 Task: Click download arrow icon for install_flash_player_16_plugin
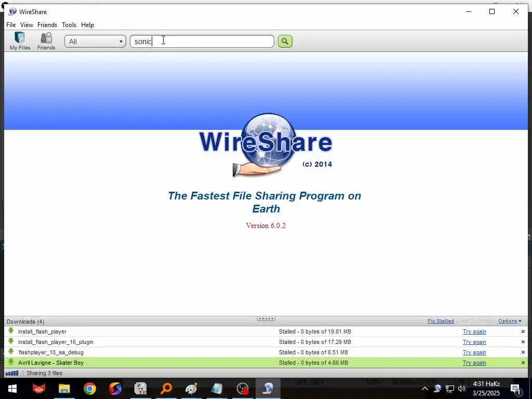[x=11, y=341]
